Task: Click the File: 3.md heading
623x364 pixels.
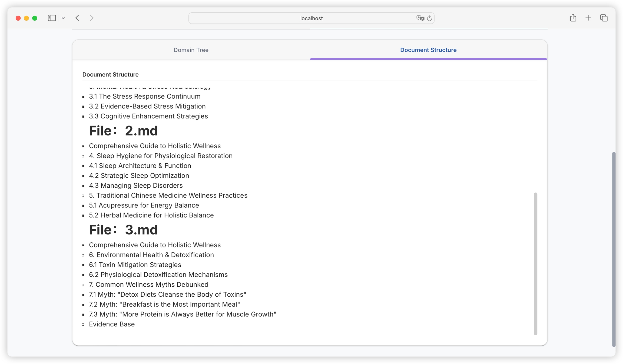Action: [123, 230]
